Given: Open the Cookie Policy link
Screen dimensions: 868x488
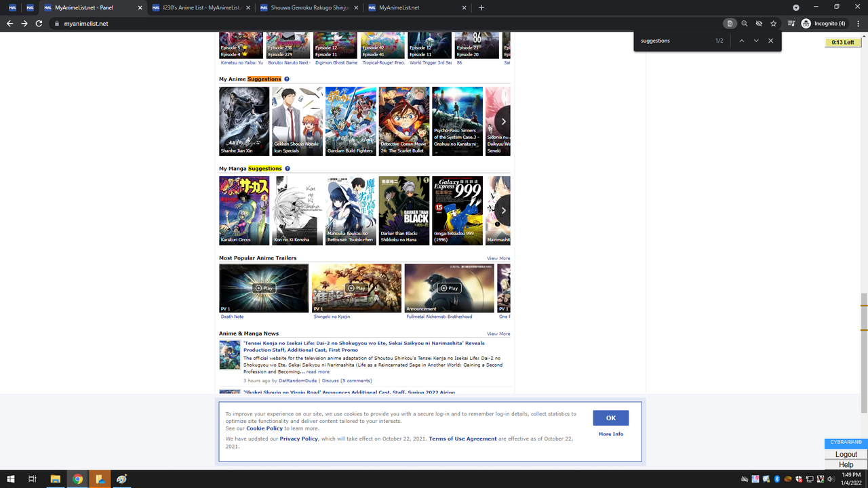Looking at the screenshot, I should coord(264,428).
